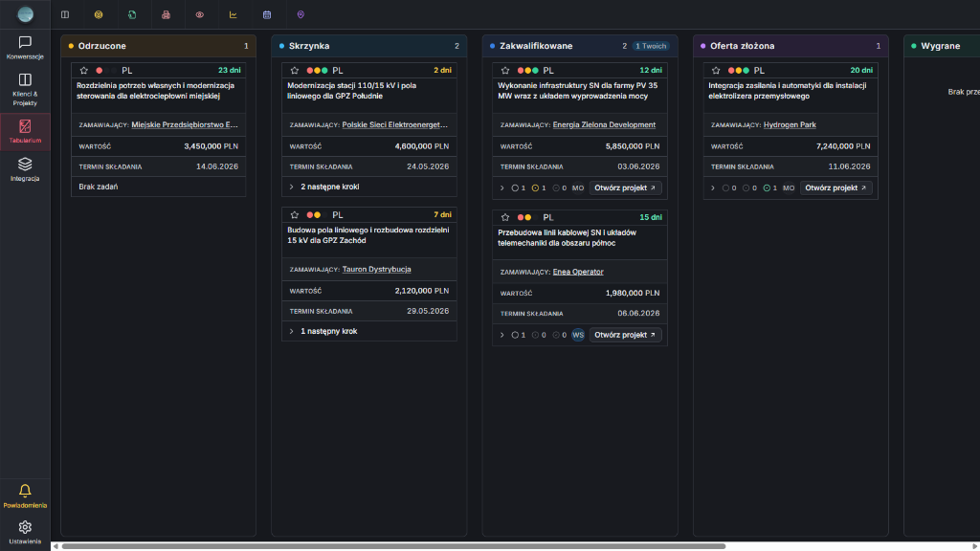
Task: Expand task chevron on Energia Zielona card
Action: pyautogui.click(x=501, y=188)
